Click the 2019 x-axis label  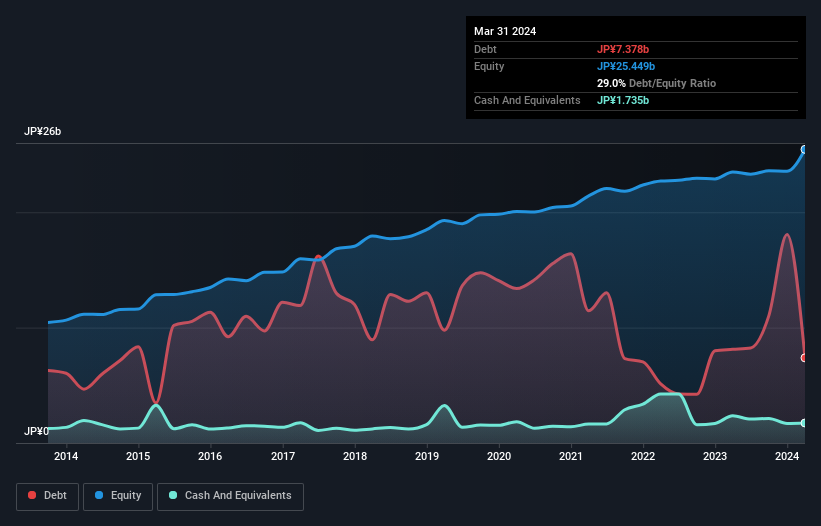click(x=427, y=456)
